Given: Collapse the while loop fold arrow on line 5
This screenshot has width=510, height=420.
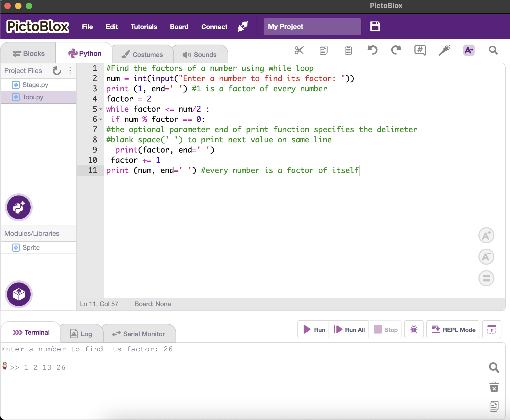Looking at the screenshot, I should click(101, 109).
